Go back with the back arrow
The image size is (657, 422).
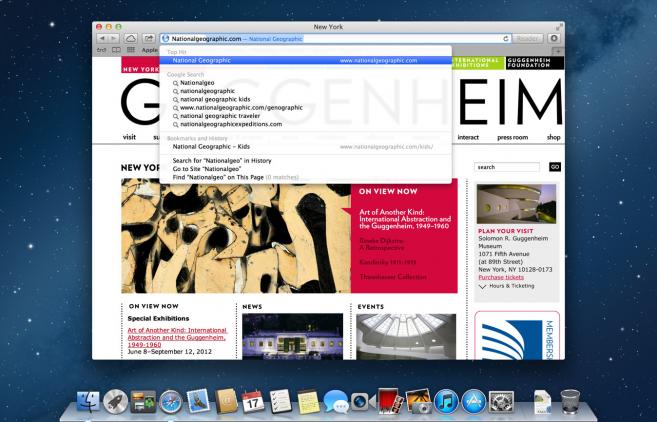[x=102, y=39]
